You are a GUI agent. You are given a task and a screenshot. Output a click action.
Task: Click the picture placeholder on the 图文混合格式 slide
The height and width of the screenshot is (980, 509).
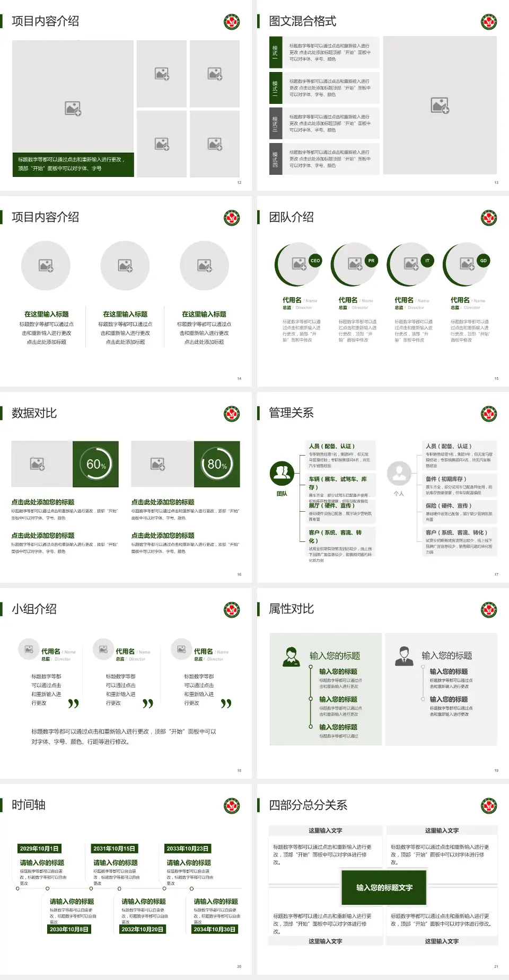[x=440, y=105]
